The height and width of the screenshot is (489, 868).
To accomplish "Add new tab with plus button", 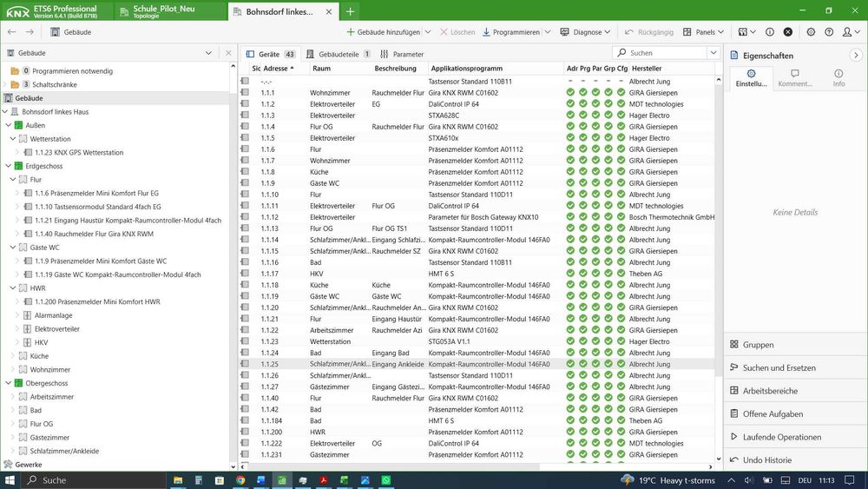I will pos(350,11).
